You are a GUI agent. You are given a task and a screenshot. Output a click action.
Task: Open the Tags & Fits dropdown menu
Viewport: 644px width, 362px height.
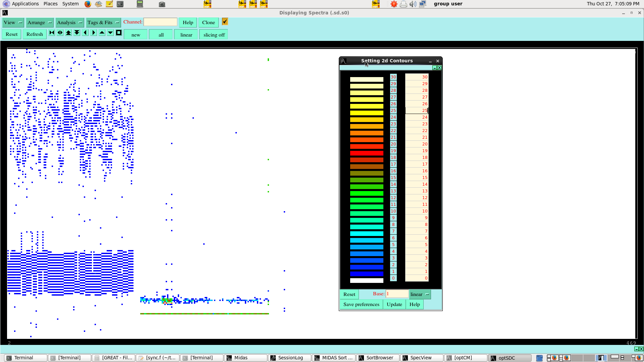(103, 22)
